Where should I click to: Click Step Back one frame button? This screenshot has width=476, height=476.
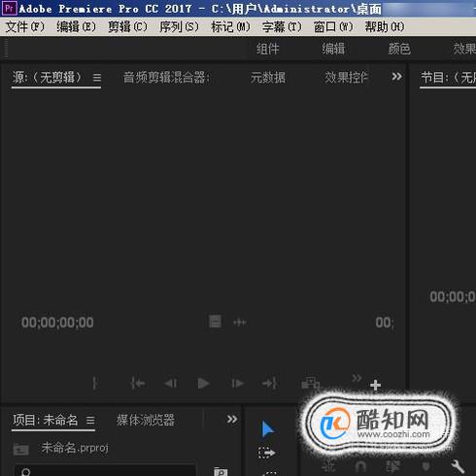pyautogui.click(x=171, y=384)
